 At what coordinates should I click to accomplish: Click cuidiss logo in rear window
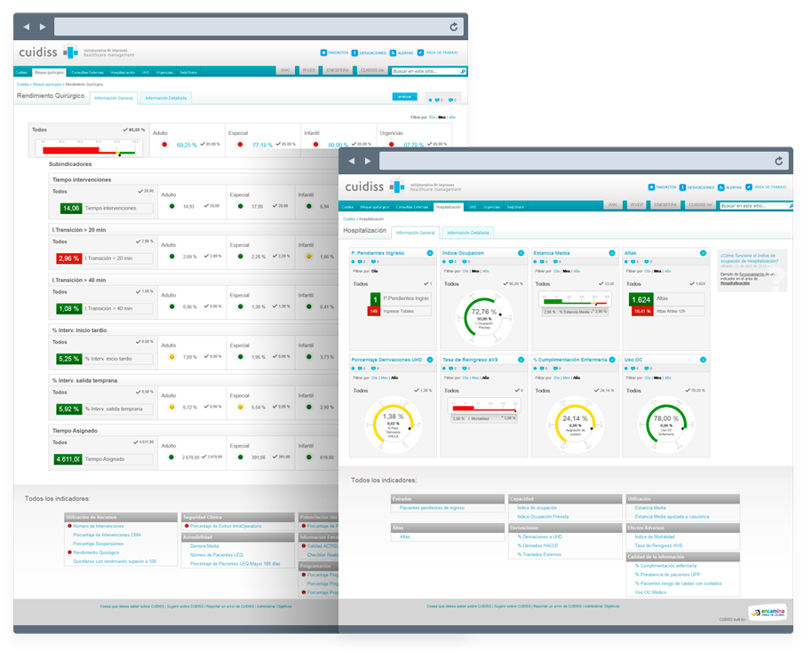pyautogui.click(x=49, y=52)
